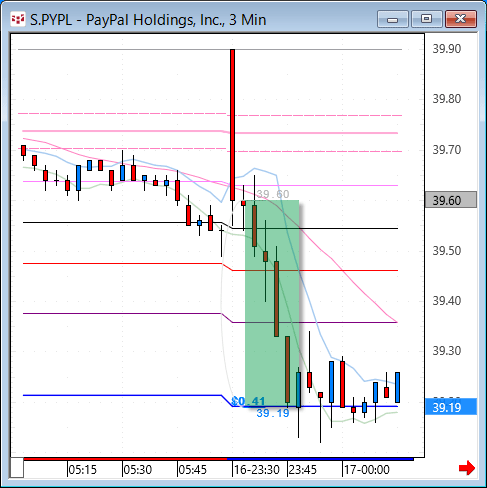Select the green shaded measurement rectangle

[272, 303]
